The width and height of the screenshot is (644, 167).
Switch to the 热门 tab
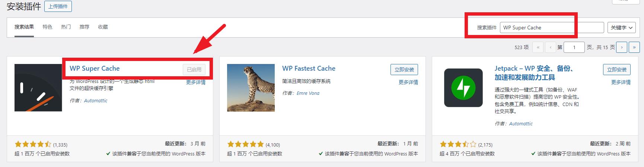tap(66, 27)
